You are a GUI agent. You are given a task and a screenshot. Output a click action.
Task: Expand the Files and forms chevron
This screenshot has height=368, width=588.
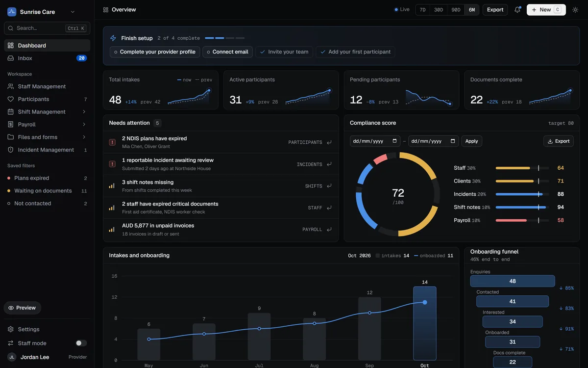(84, 137)
